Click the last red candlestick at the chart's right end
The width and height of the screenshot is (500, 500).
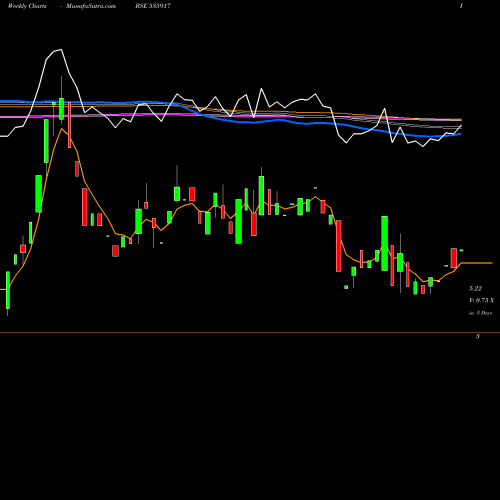pyautogui.click(x=454, y=258)
